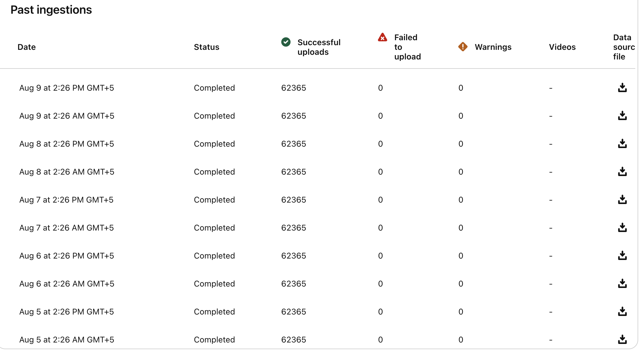Download data source file for Aug 5 2:26 PM
Viewport: 644px width, 362px height.
622,312
